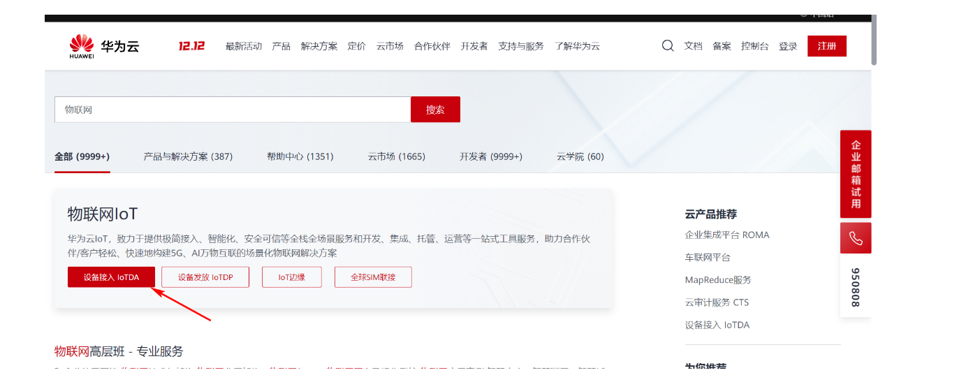Open the 开发者 navigation menu

(474, 46)
